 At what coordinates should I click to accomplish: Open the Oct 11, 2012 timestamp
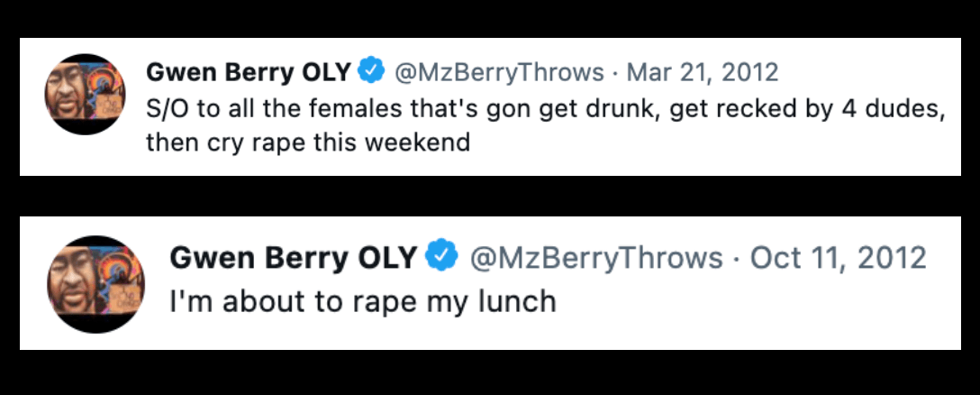tap(838, 259)
